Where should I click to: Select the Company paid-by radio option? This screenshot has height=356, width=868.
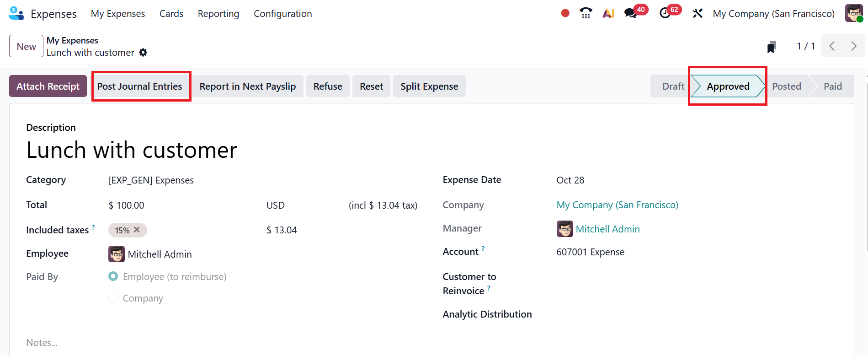113,298
